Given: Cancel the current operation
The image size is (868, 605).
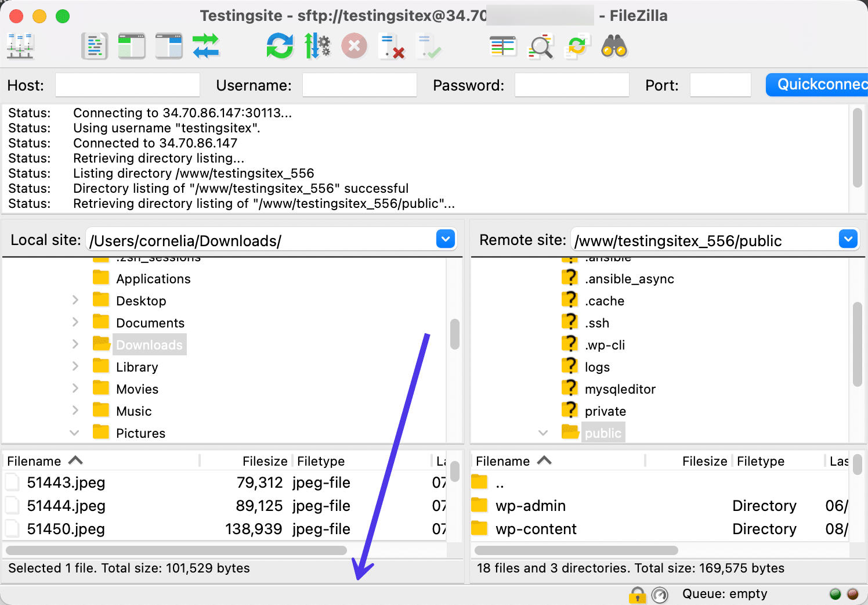Looking at the screenshot, I should click(x=354, y=46).
